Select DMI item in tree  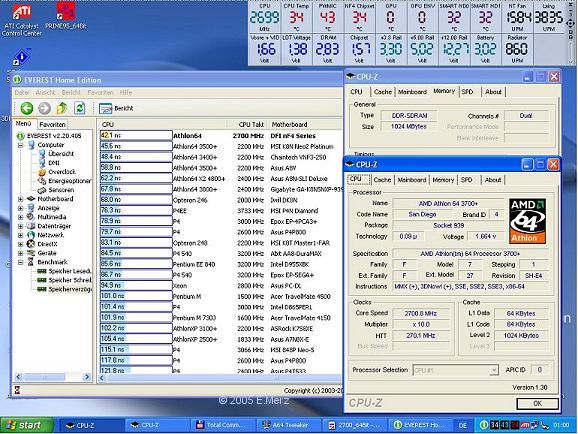pos(49,163)
